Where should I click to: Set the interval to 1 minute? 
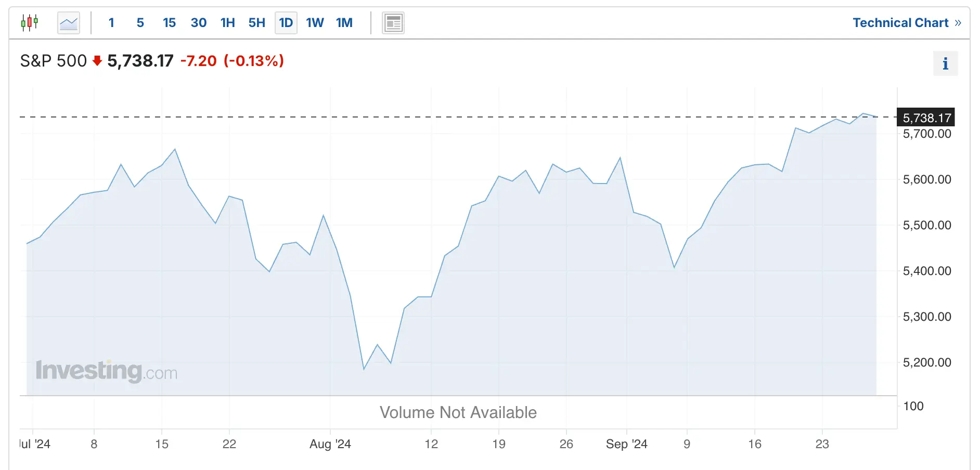(x=111, y=23)
